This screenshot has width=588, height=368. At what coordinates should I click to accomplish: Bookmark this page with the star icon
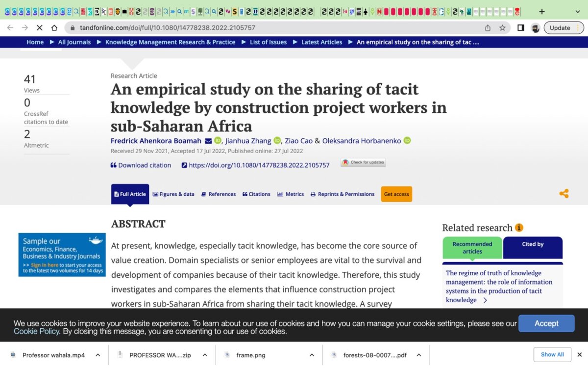pos(502,28)
